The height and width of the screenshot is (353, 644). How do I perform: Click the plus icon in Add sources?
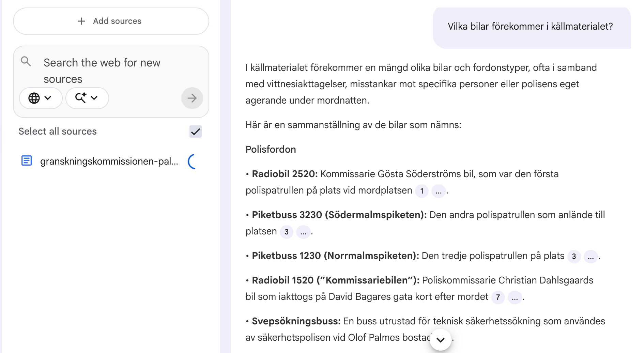(81, 21)
